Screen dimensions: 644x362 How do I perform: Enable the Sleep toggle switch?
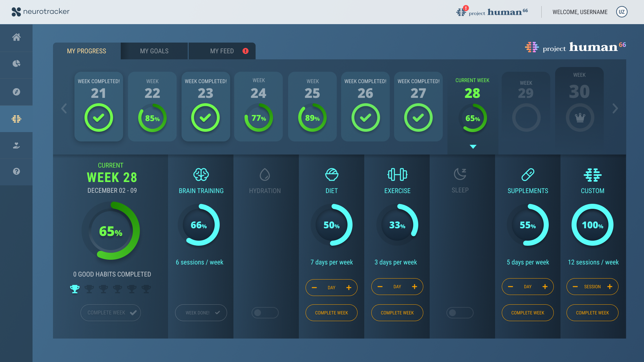460,313
